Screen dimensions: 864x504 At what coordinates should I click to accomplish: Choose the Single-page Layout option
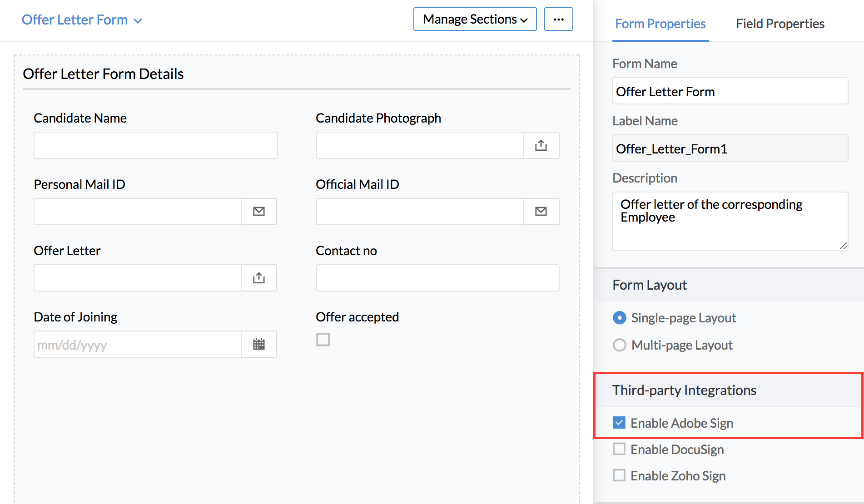tap(620, 318)
